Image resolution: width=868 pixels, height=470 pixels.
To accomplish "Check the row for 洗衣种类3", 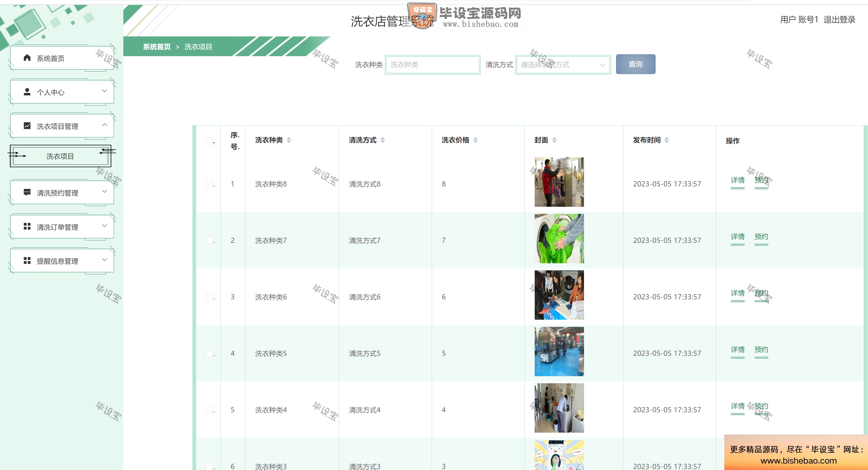I will (x=209, y=467).
